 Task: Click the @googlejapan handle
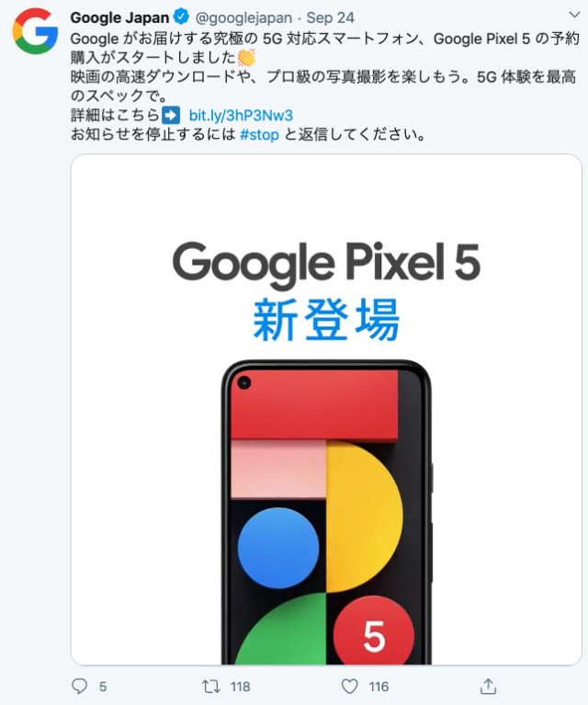point(243,18)
